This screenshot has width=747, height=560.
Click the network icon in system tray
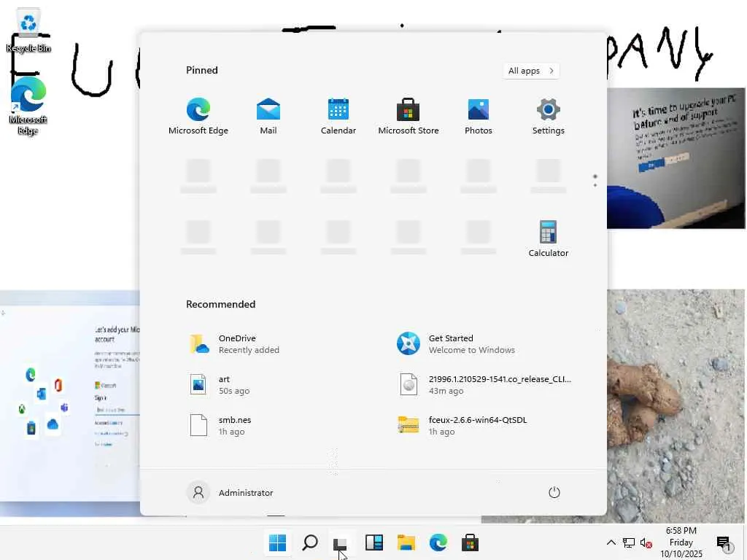(x=629, y=542)
